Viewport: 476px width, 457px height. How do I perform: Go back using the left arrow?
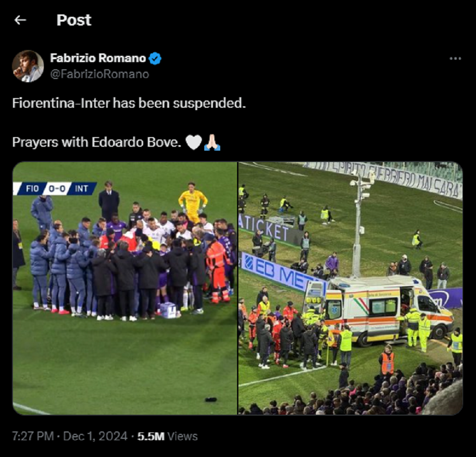tap(20, 20)
